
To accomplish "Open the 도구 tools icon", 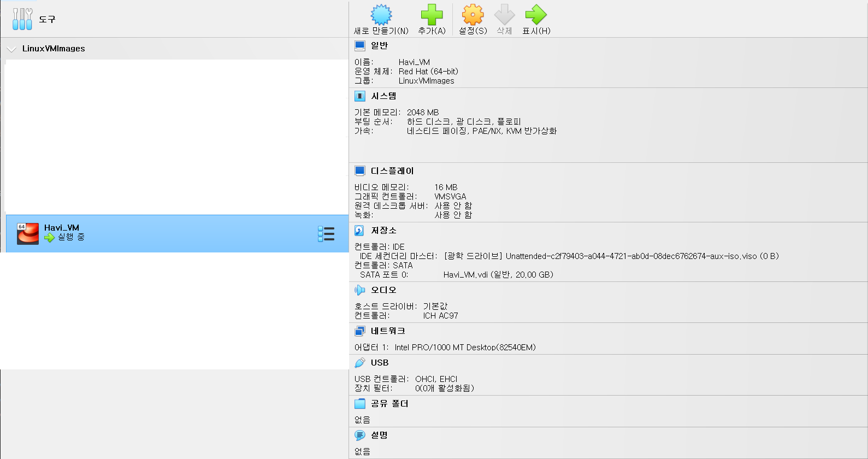I will (x=22, y=19).
